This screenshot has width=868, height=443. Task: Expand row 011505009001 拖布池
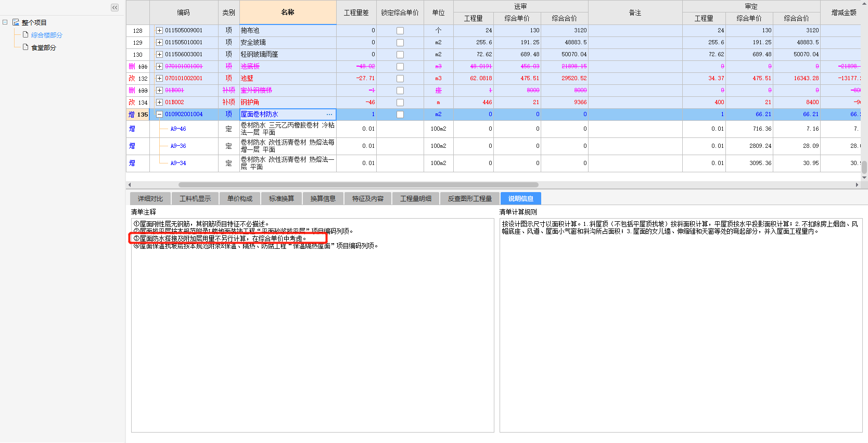[159, 31]
